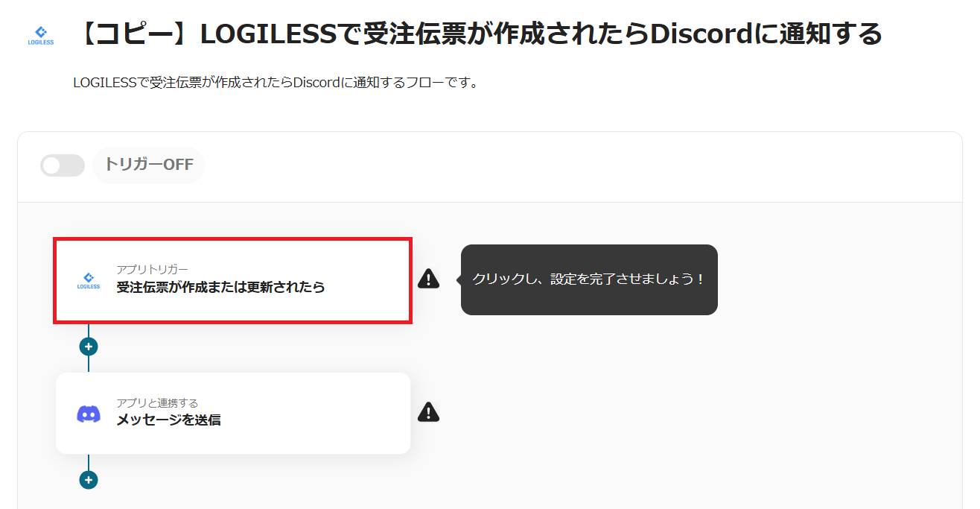Open the メッセージを送信 Discord action card
This screenshot has width=980, height=509.
[233, 414]
